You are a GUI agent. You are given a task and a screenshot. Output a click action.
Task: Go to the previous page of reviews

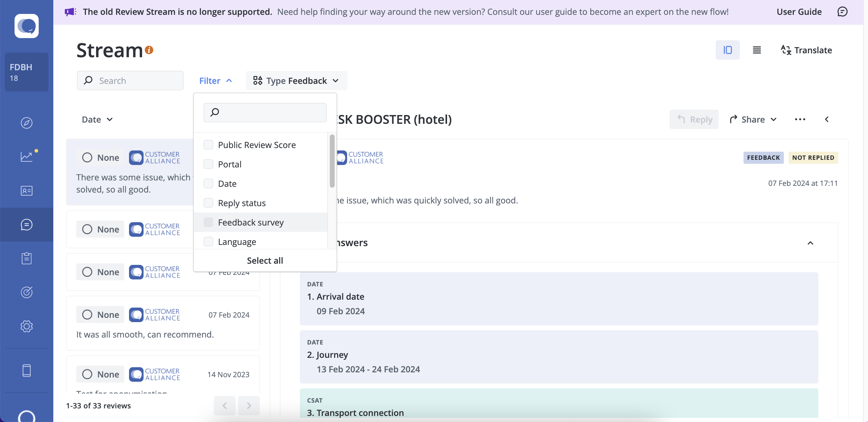point(224,405)
